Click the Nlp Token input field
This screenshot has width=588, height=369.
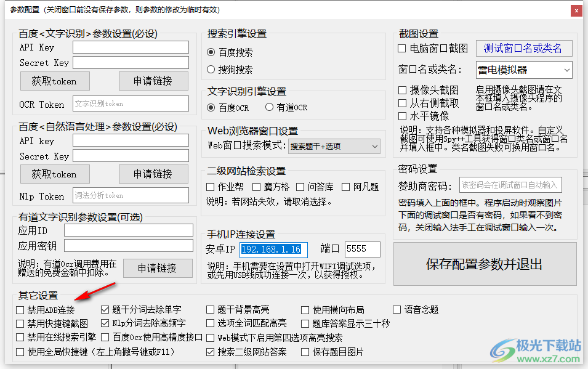tap(131, 195)
